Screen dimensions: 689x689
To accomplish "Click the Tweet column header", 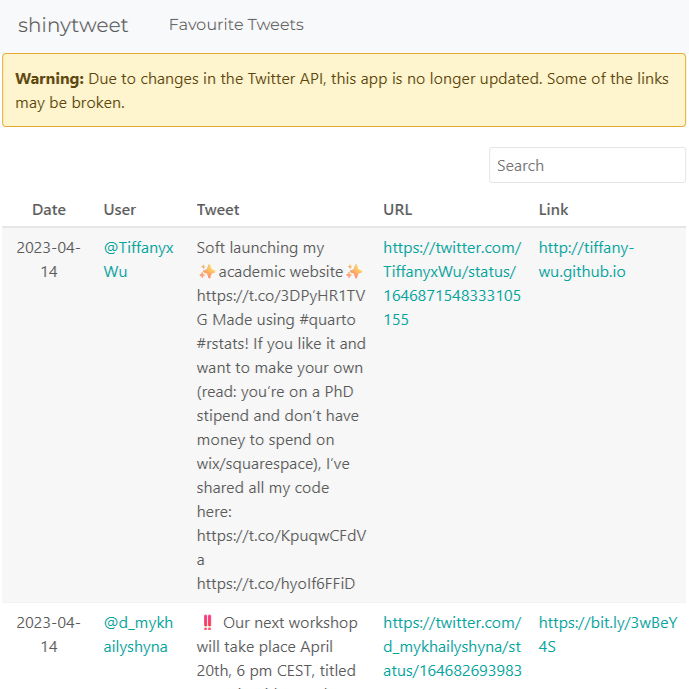I will click(218, 210).
